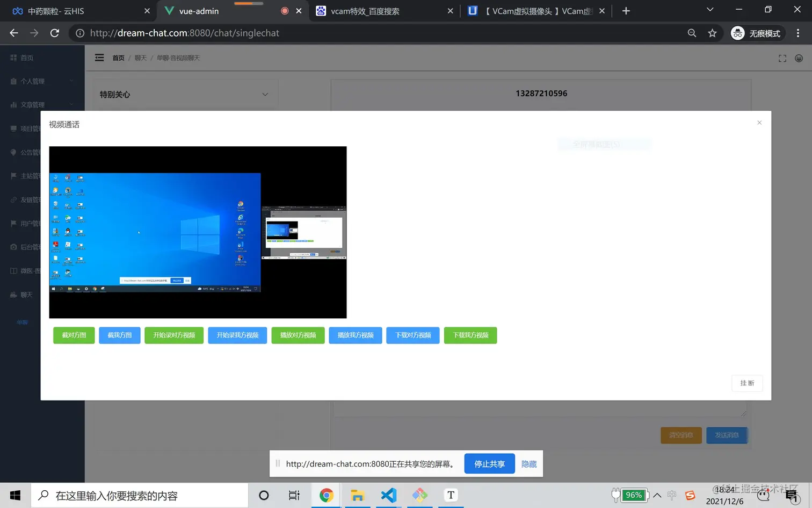
Task: Click the 下载我方视频 button
Action: pos(470,335)
